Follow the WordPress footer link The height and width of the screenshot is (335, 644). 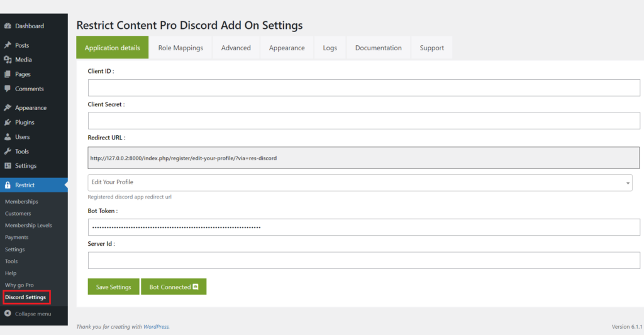tap(156, 327)
